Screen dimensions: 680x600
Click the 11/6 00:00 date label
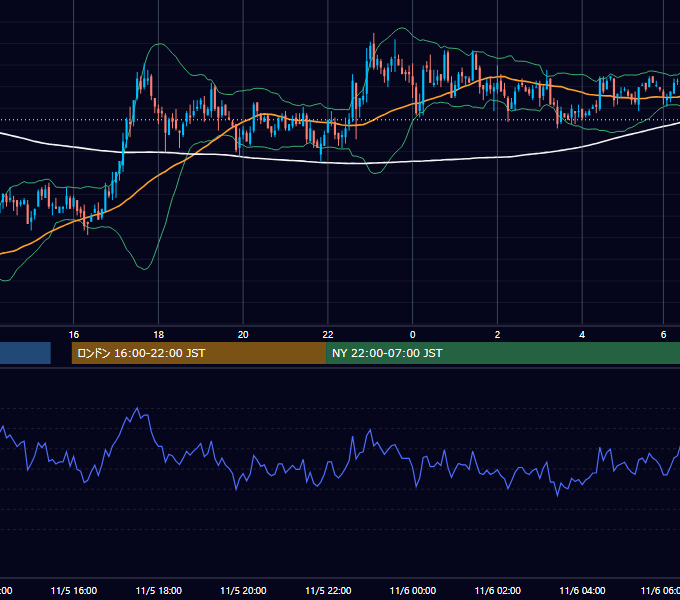413,590
